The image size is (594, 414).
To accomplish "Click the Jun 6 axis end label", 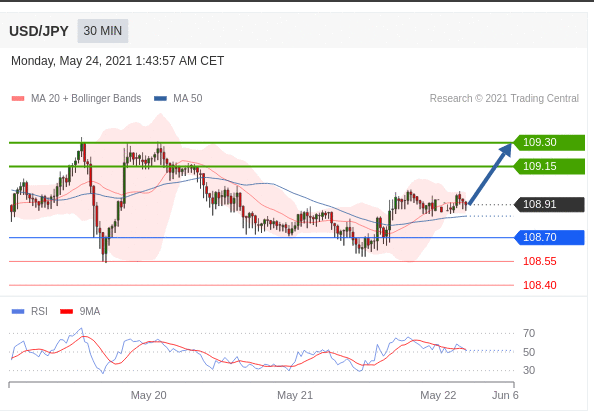I will (505, 395).
